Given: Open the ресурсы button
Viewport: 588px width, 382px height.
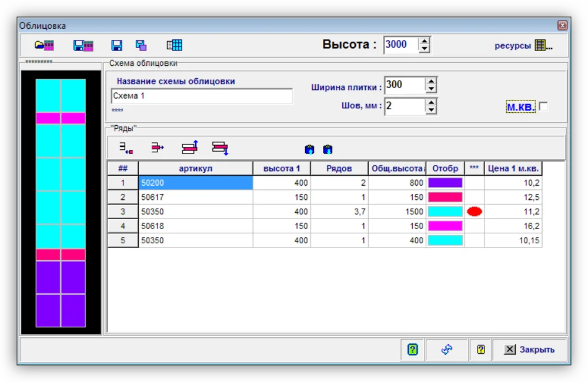Looking at the screenshot, I should [523, 46].
